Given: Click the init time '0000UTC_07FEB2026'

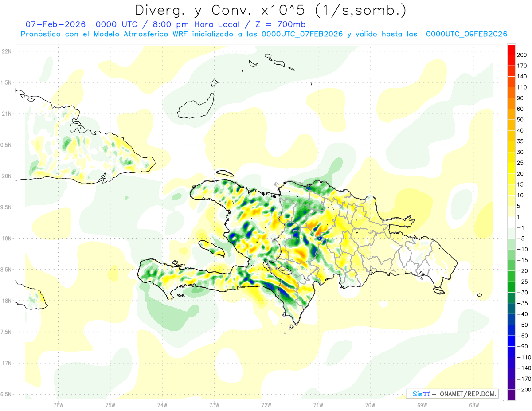Looking at the screenshot, I should click(x=301, y=34).
